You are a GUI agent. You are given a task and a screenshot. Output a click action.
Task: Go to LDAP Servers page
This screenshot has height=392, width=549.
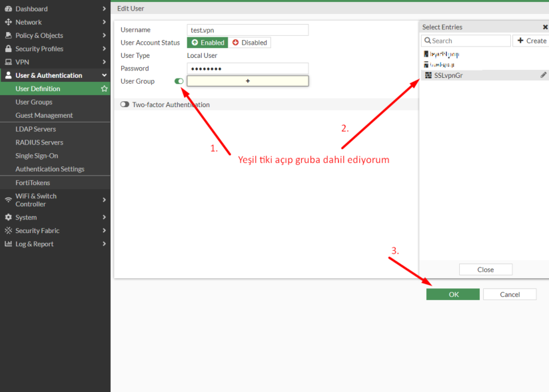[36, 129]
